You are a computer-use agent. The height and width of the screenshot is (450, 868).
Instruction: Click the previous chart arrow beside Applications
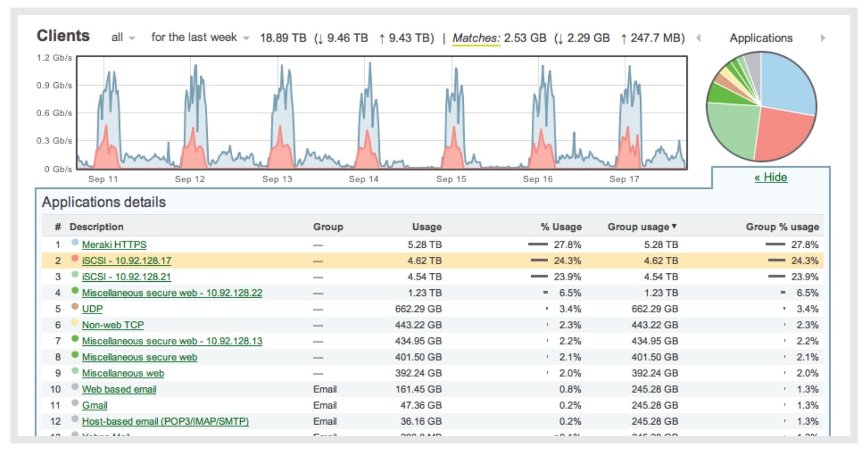click(699, 38)
